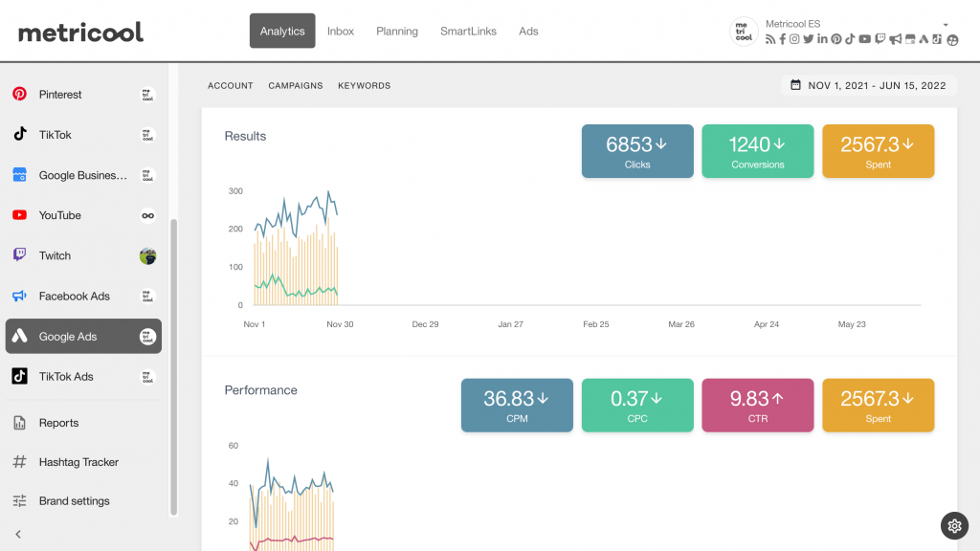Open Google Business in the sidebar

point(84,175)
